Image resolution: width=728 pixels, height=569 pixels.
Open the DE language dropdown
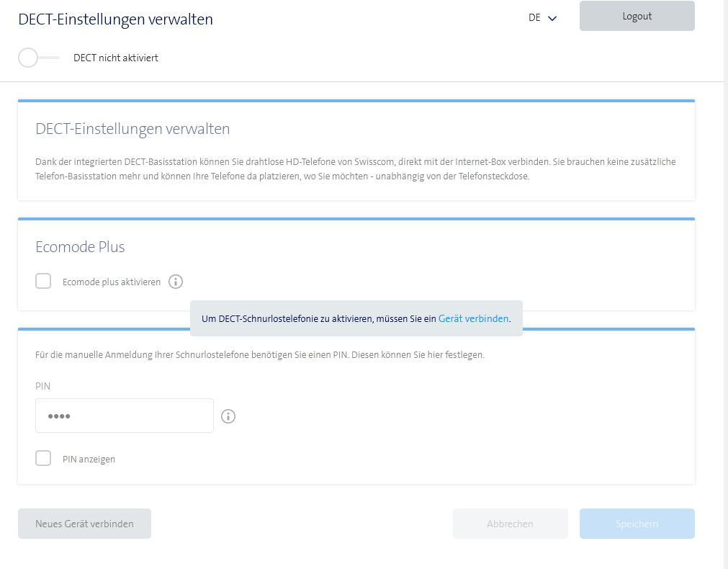point(543,18)
